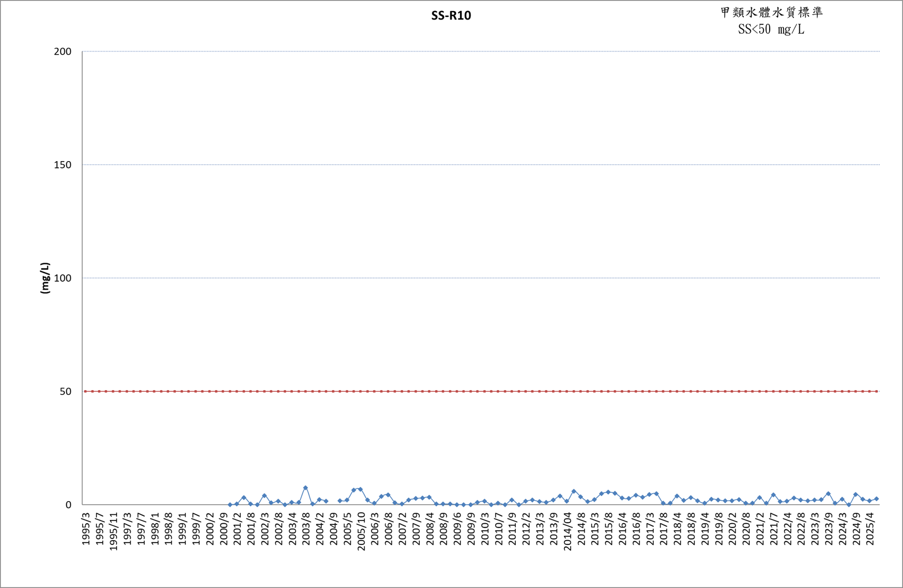
Task: Click the 0 y-axis tick label
Action: click(x=68, y=505)
